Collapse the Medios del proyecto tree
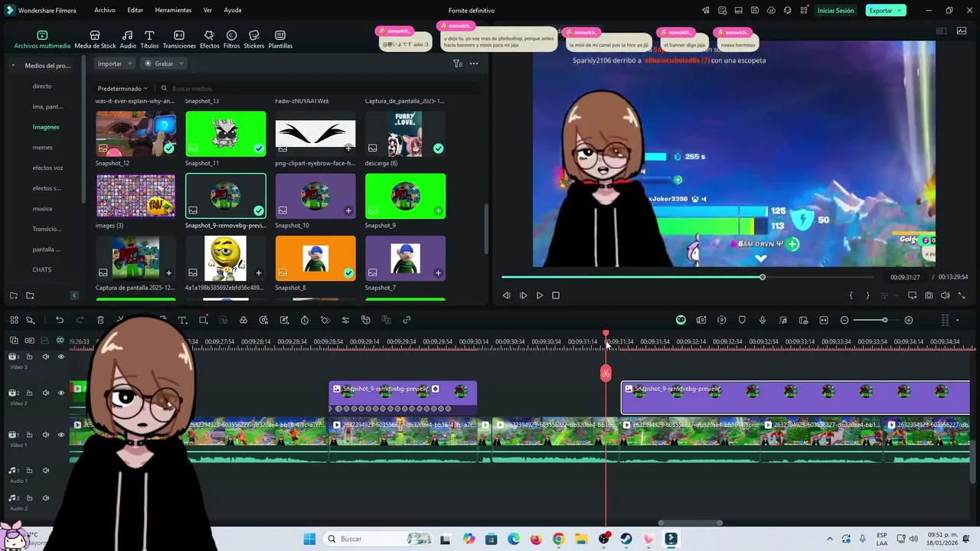 coord(13,66)
